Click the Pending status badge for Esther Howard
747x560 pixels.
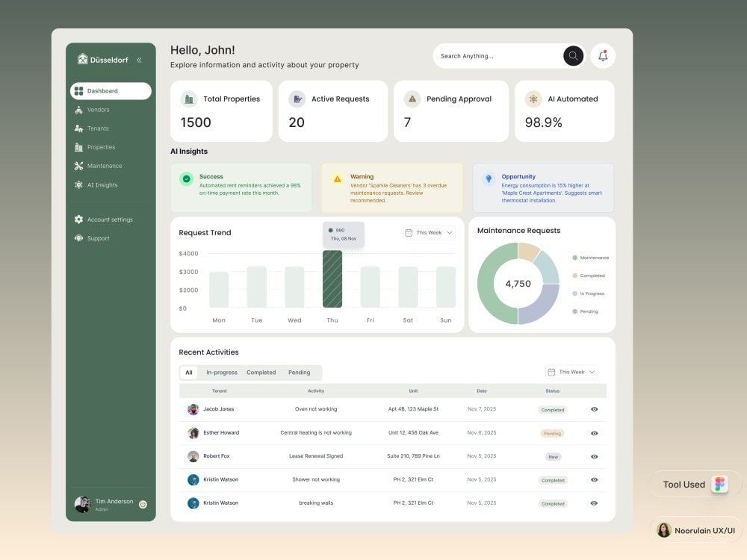click(x=553, y=433)
